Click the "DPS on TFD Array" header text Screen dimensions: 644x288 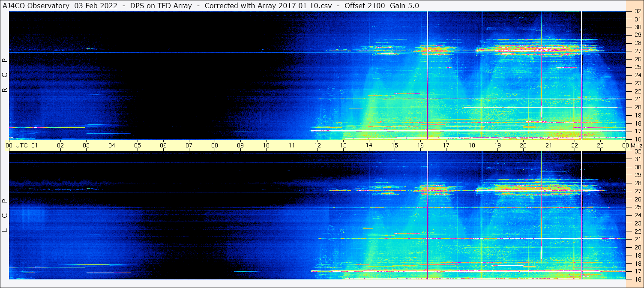click(x=161, y=6)
